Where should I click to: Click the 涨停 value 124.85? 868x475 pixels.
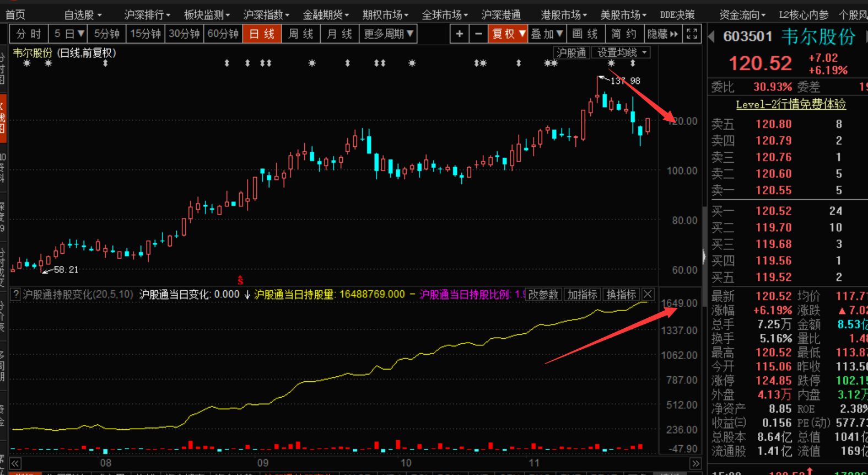tap(773, 381)
